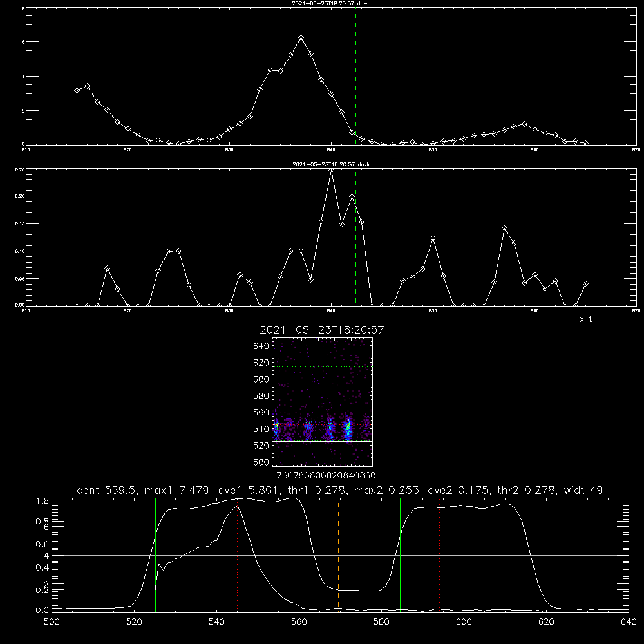The height and width of the screenshot is (644, 644).
Task: Click the spectrogram y-axis label "580"
Action: [261, 396]
